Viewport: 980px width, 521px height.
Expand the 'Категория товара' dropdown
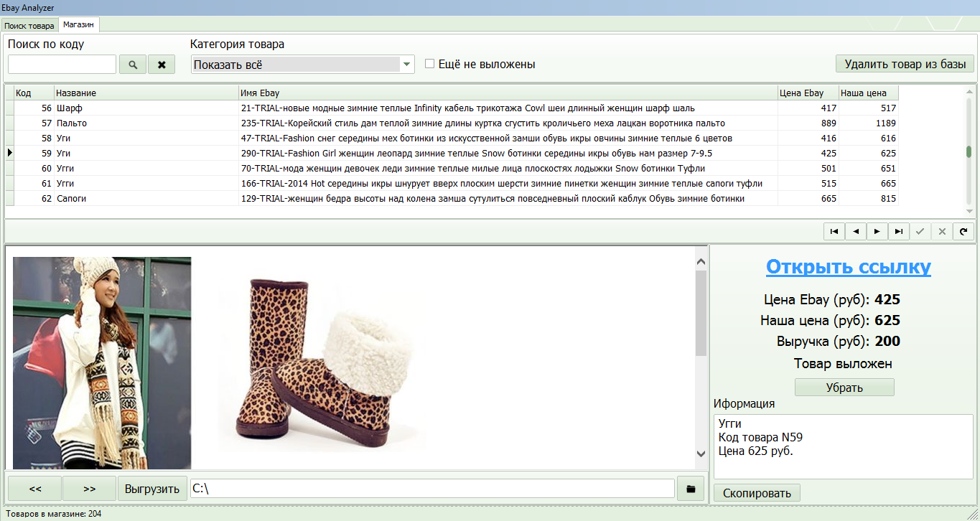pos(407,65)
